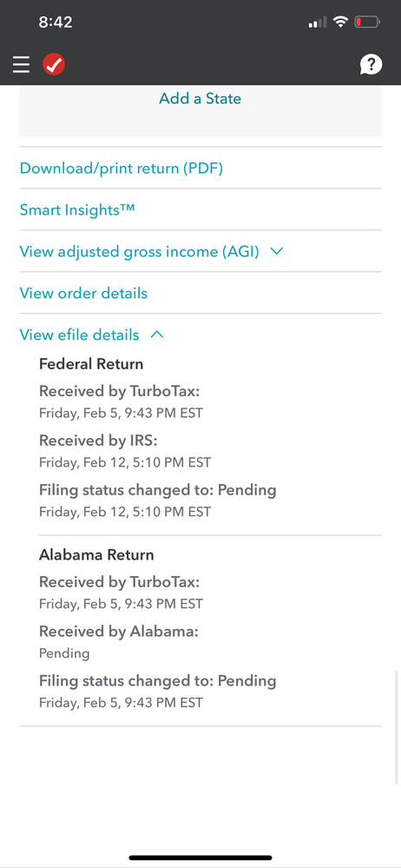Viewport: 401px width, 868px height.
Task: Click View adjusted gross income (AGI) text
Action: point(140,251)
